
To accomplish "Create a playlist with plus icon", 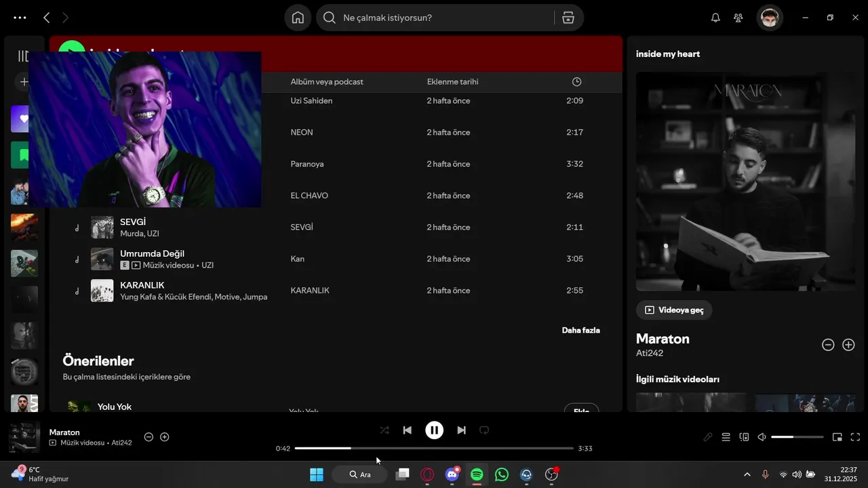I will (x=22, y=82).
